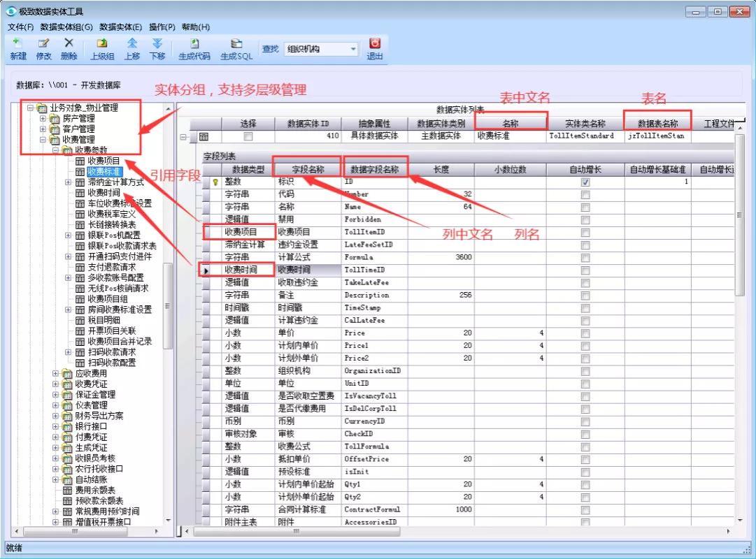Toggle 自动增长 checkbox in the 名称 row
The height and width of the screenshot is (559, 756).
(x=585, y=208)
